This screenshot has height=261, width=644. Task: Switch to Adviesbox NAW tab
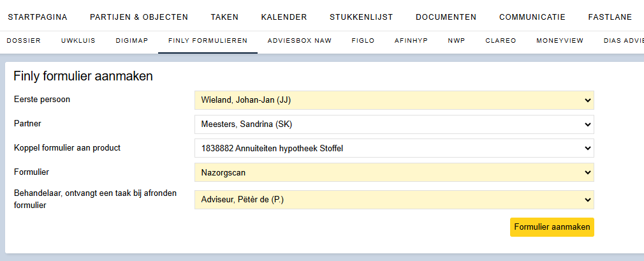tap(300, 41)
